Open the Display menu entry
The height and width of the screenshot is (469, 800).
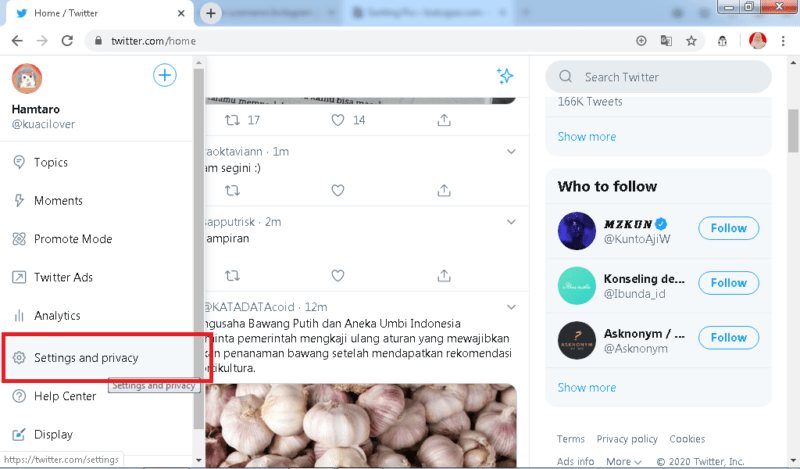tap(97, 434)
